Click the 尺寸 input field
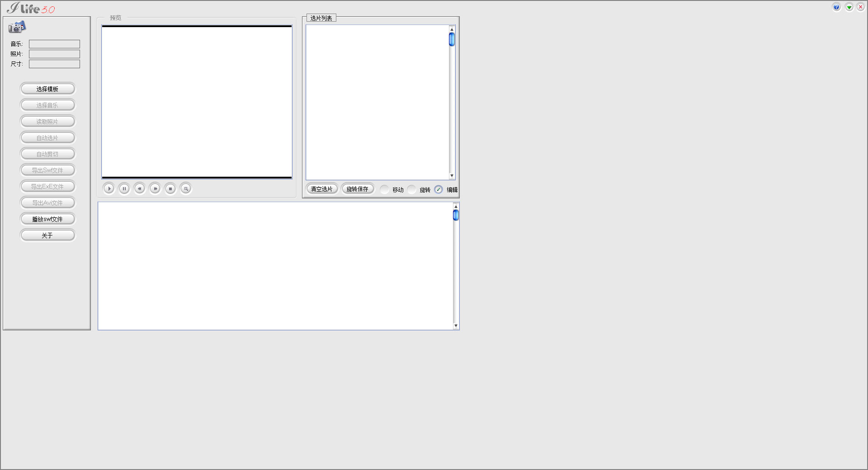 click(54, 64)
